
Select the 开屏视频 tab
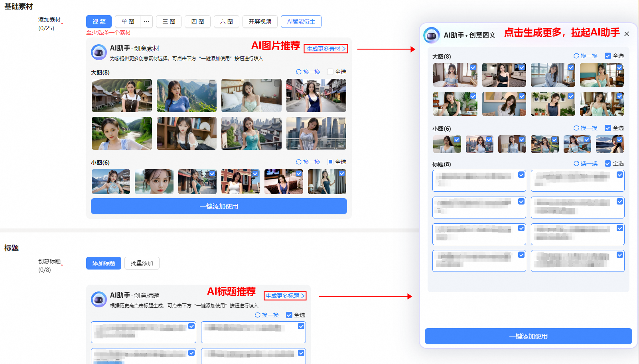point(260,22)
